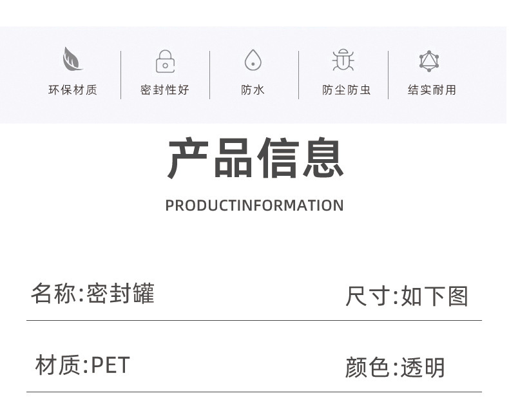Click the bug dust-proof icon
This screenshot has width=509, height=420.
(x=343, y=61)
